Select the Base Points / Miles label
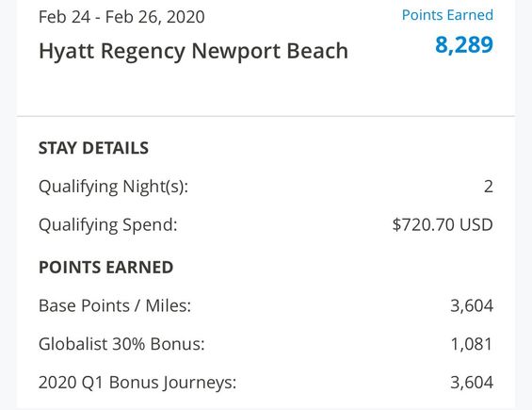This screenshot has height=410, width=532. (115, 305)
